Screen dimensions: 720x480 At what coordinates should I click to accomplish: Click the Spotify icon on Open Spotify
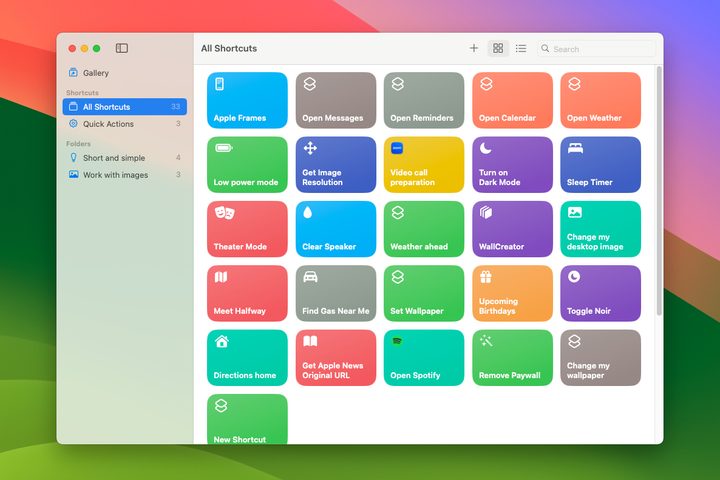[397, 341]
